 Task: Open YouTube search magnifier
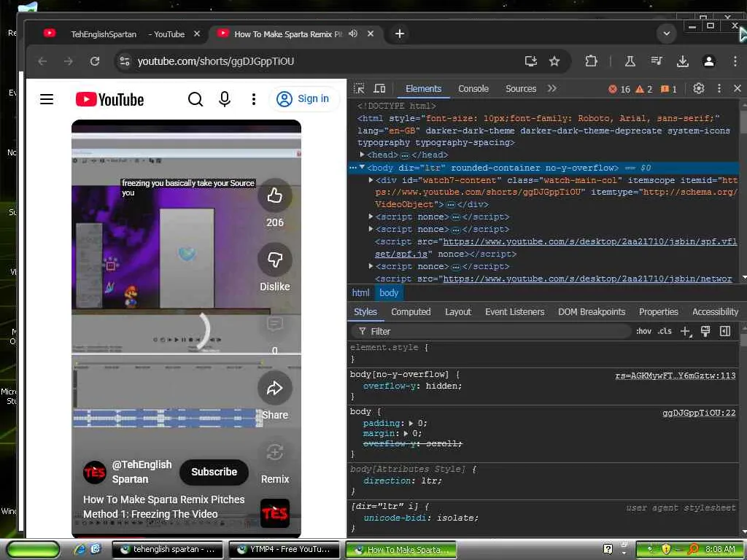click(x=196, y=99)
